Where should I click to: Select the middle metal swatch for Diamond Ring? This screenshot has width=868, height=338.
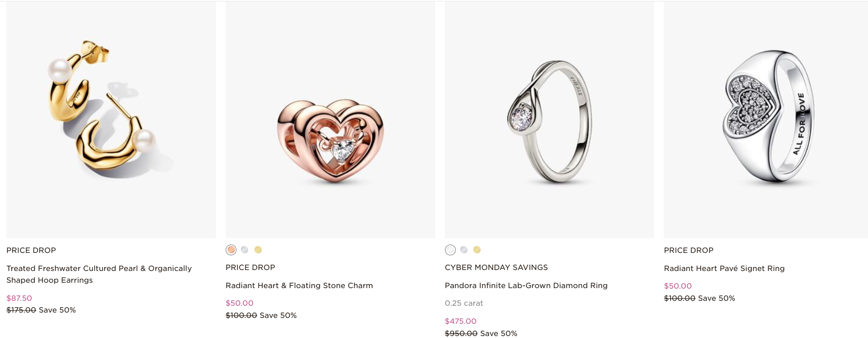point(464,250)
